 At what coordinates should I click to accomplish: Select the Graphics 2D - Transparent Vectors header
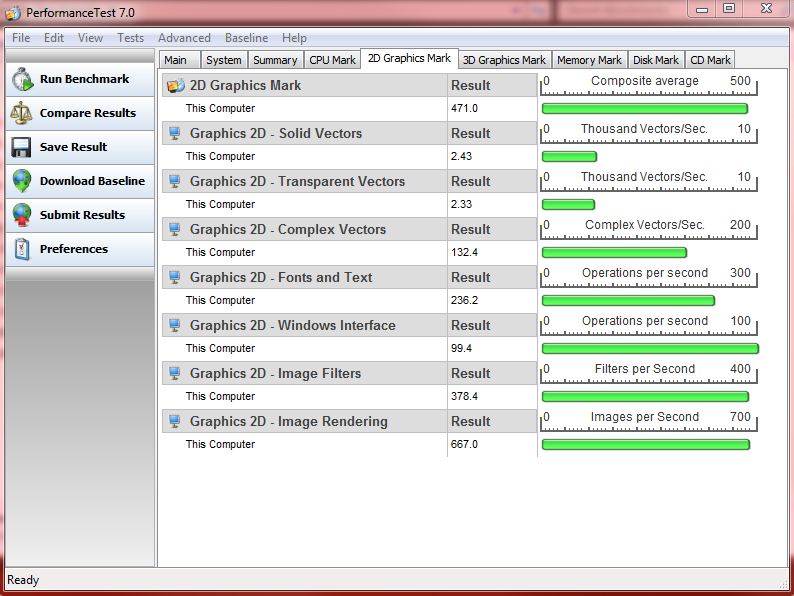304,181
